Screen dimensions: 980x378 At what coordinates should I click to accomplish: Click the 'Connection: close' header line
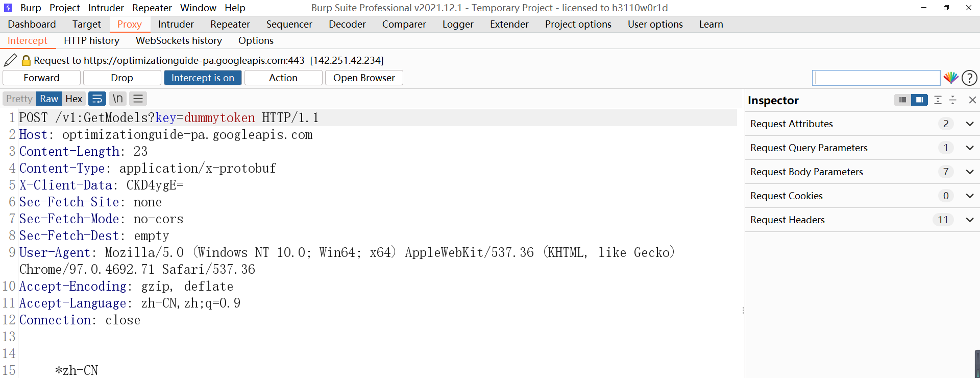pos(80,320)
